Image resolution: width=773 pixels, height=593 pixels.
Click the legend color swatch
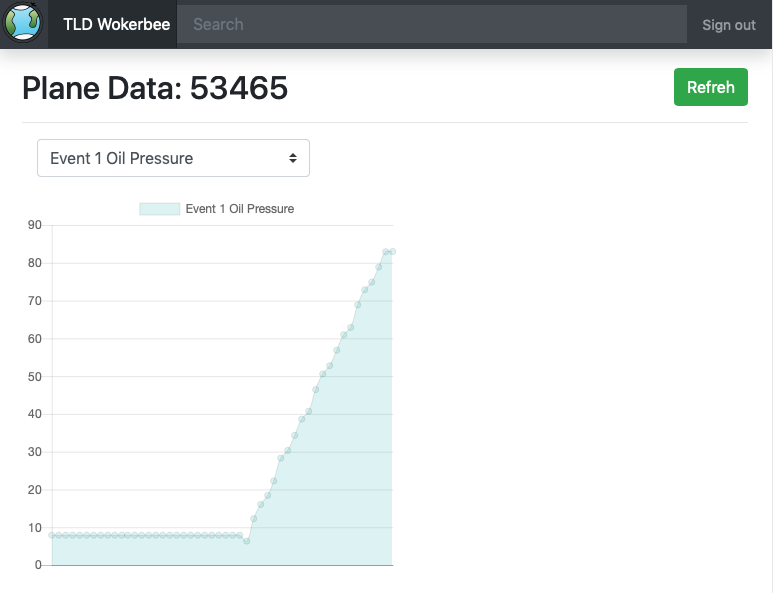click(159, 209)
